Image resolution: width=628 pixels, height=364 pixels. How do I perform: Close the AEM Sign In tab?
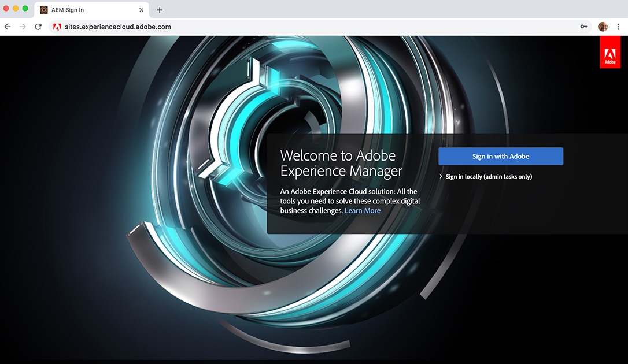tap(142, 10)
